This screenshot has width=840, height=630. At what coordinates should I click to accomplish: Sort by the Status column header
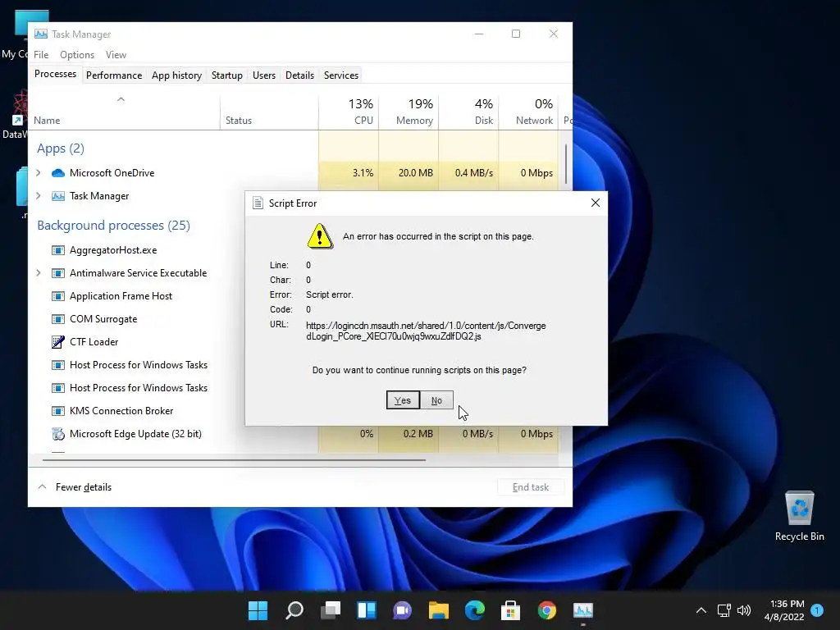click(269, 112)
